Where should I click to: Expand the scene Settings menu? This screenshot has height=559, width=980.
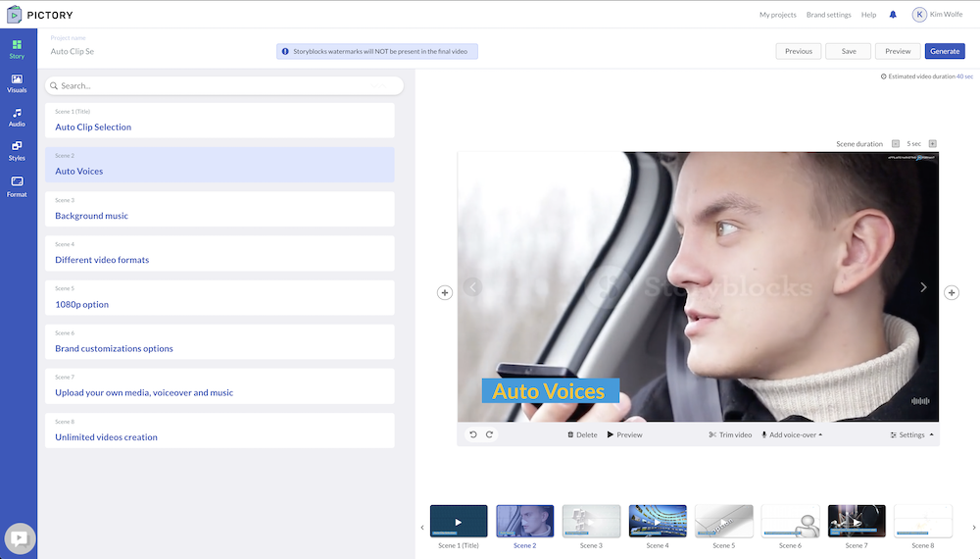pos(911,434)
